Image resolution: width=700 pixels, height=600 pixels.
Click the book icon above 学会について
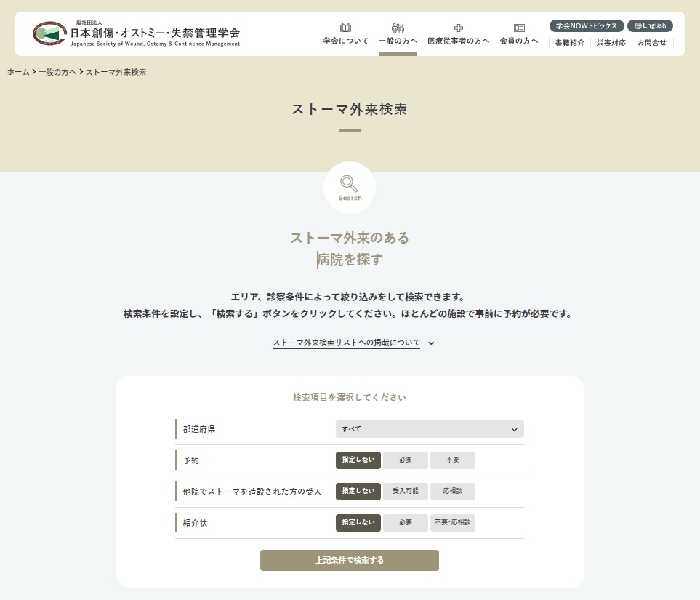(345, 28)
